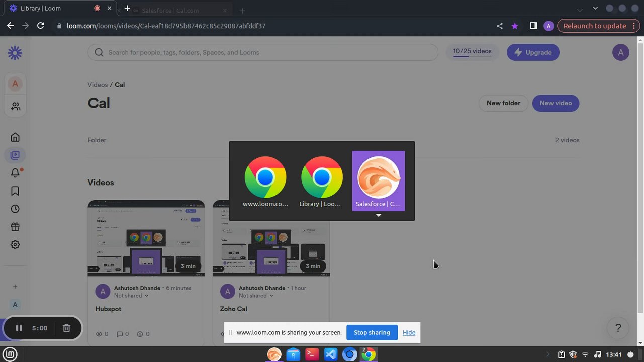This screenshot has height=362, width=644.
Task: Click the browser share icon in the address bar
Action: point(499,26)
